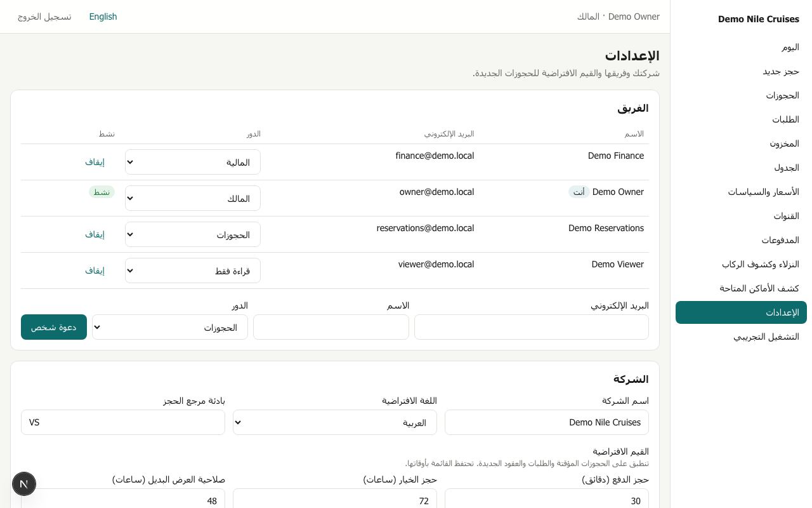Click the viewer@demo.local email cell
Screen dimensions: 812x508
pyautogui.click(x=436, y=264)
